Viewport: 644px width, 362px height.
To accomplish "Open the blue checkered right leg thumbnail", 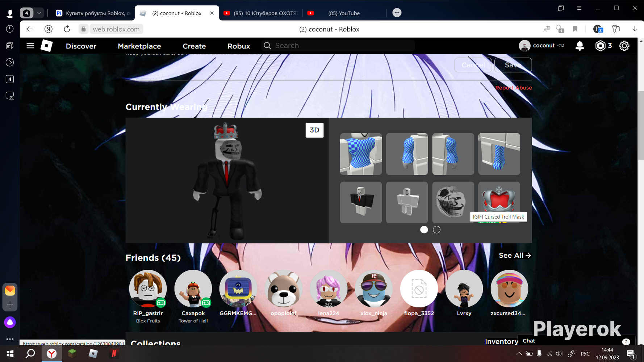I will pyautogui.click(x=499, y=154).
